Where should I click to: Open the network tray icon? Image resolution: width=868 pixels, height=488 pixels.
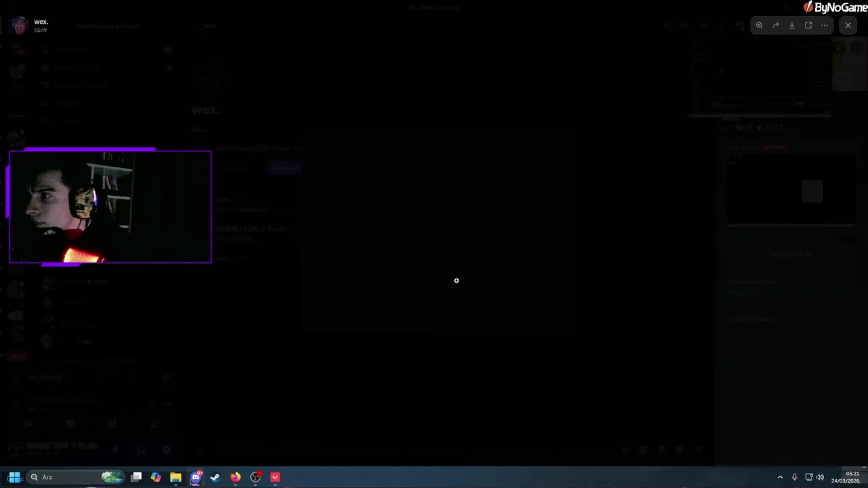pos(809,477)
